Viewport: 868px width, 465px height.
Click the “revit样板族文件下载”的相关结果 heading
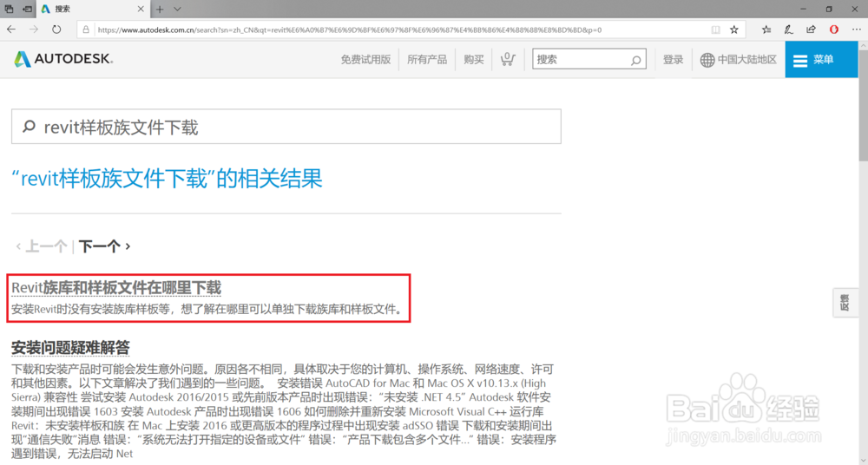(168, 178)
